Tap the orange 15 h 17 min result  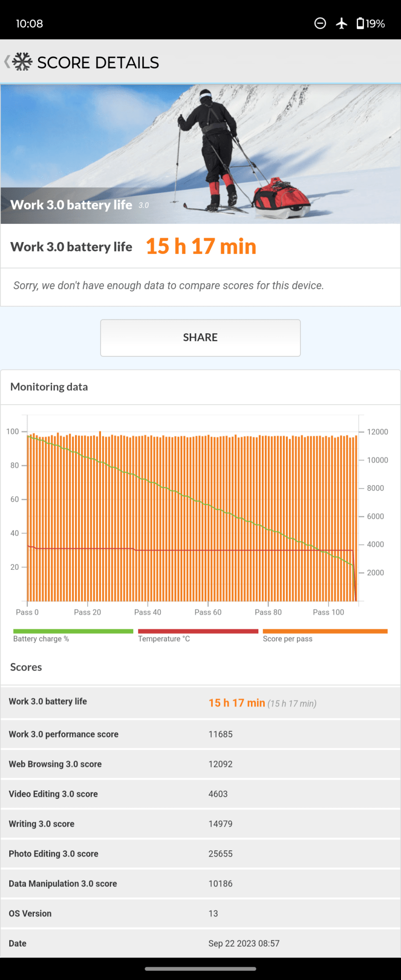[x=201, y=246]
